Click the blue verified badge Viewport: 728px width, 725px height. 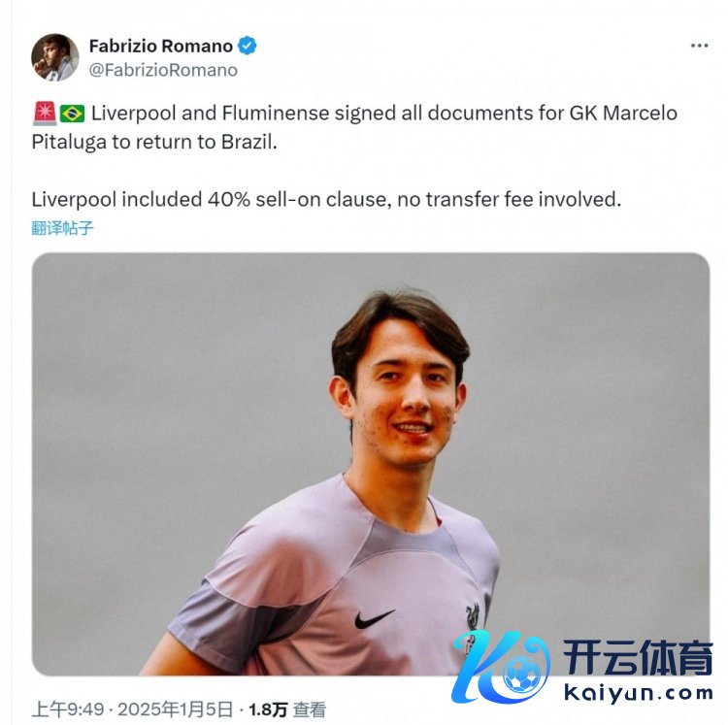247,46
